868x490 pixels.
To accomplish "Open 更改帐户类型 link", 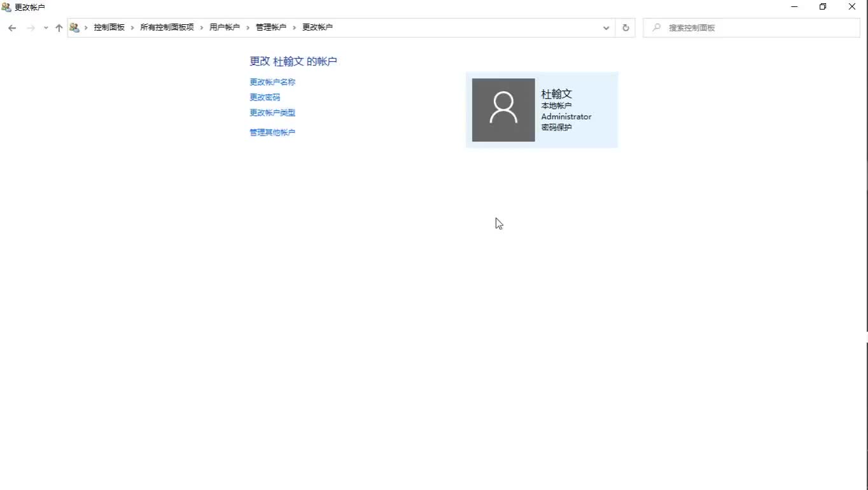I will coord(272,112).
